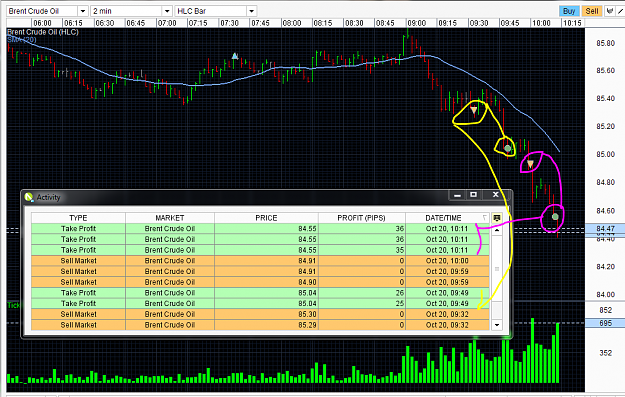Open the 2 min timeframe dropdown

[167, 11]
